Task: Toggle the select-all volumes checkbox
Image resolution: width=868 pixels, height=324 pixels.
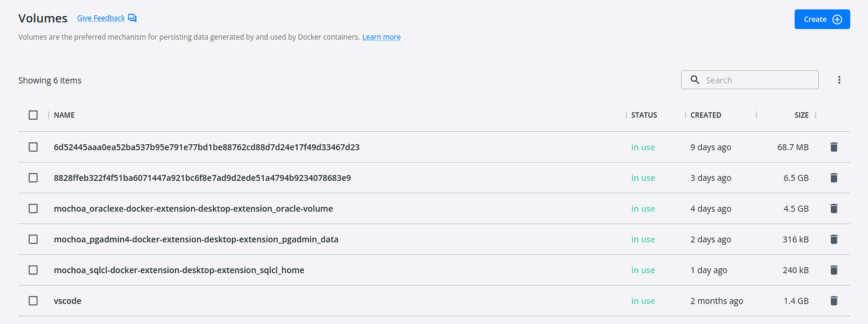Action: (33, 115)
